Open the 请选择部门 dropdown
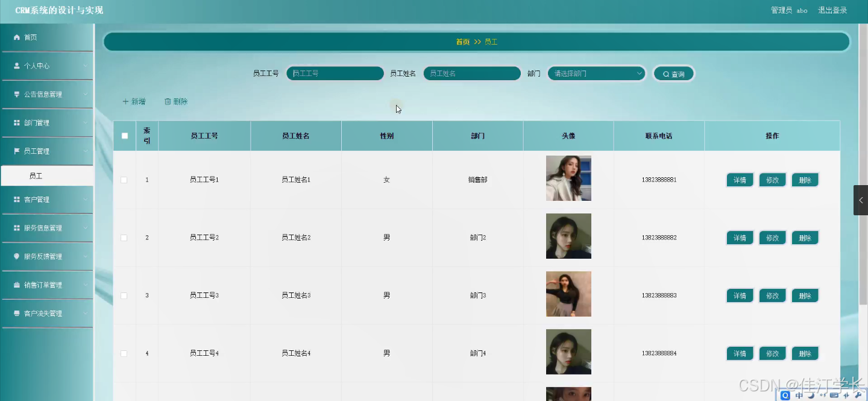The image size is (868, 401). [596, 73]
